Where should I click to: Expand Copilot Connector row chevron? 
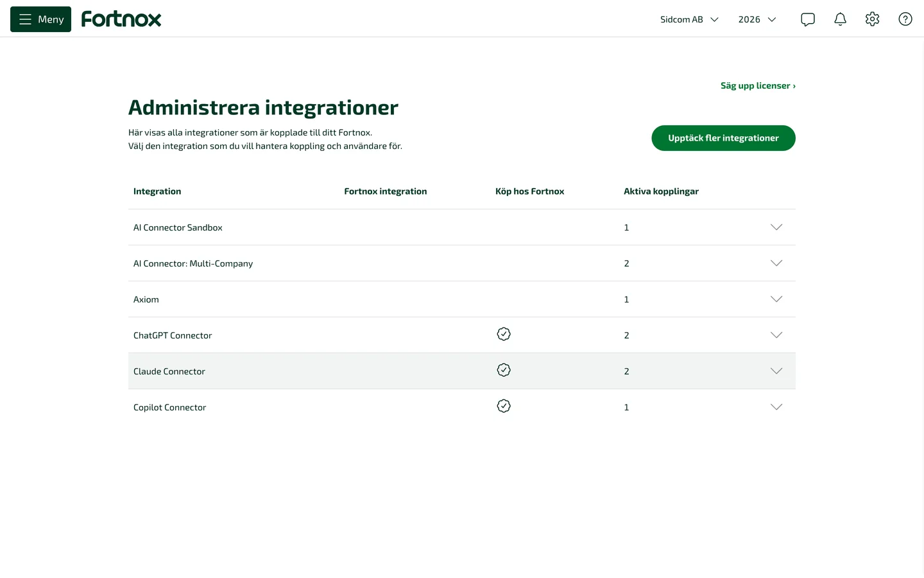(776, 407)
